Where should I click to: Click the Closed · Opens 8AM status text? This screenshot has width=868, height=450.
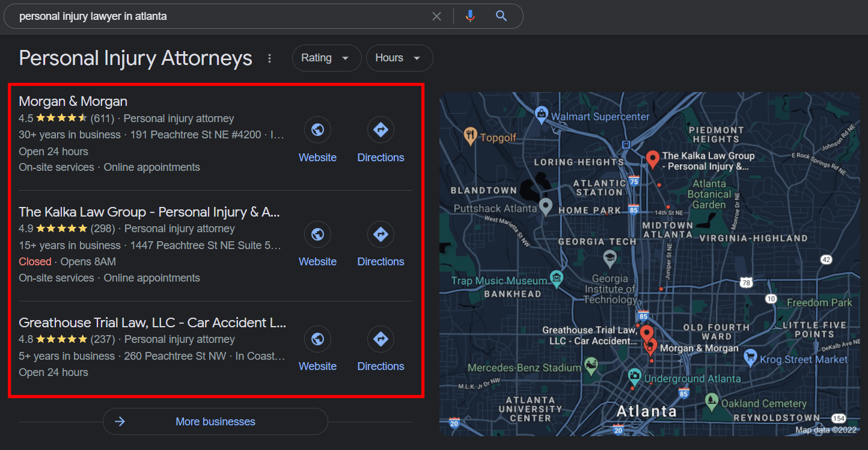(x=67, y=262)
